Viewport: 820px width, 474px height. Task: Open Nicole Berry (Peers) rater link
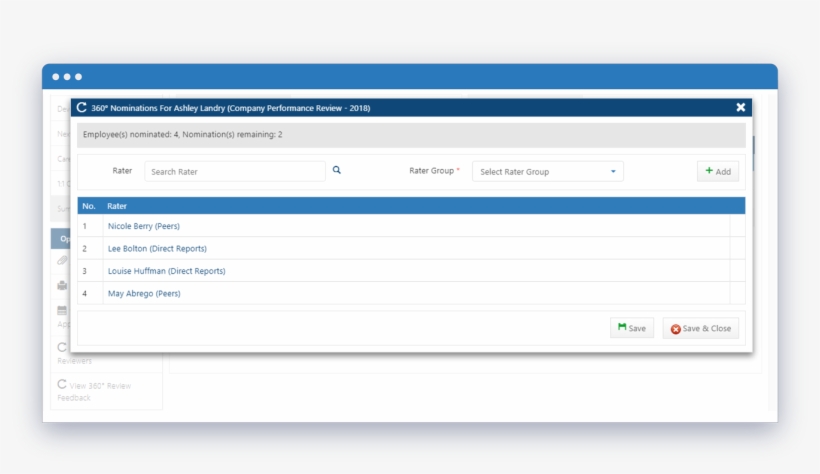[143, 226]
